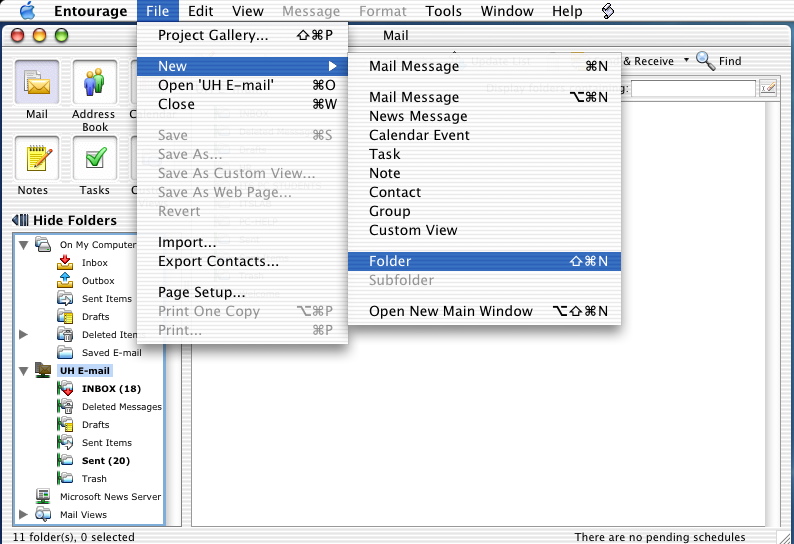Select Project Gallery... in File menu
This screenshot has width=794, height=544.
click(x=242, y=35)
